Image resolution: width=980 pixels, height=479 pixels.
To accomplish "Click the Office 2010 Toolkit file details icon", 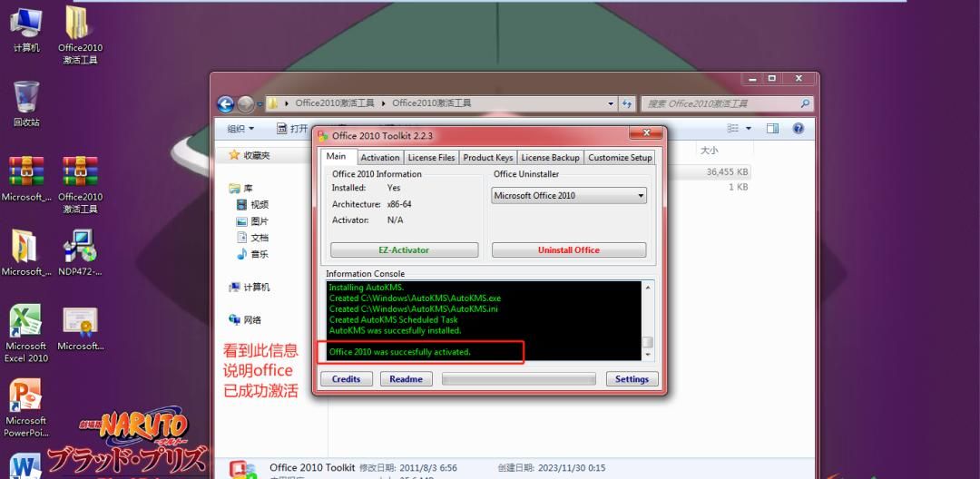I will coord(244,470).
